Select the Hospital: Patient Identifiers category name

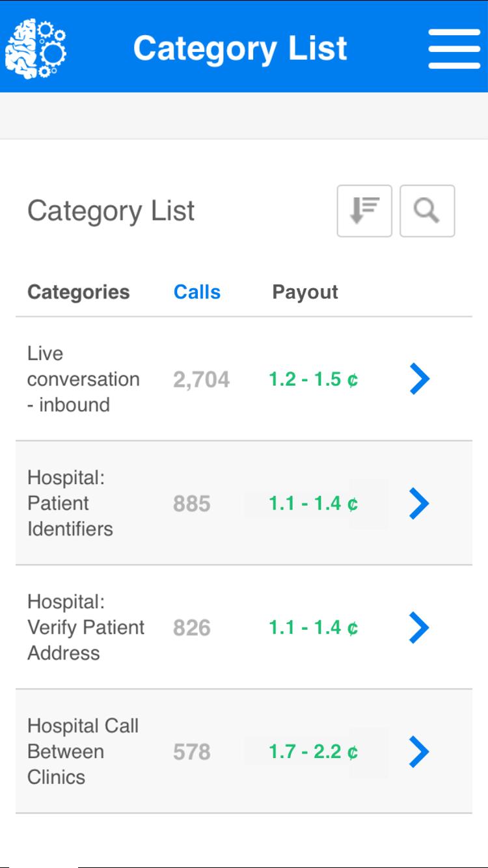pos(70,504)
